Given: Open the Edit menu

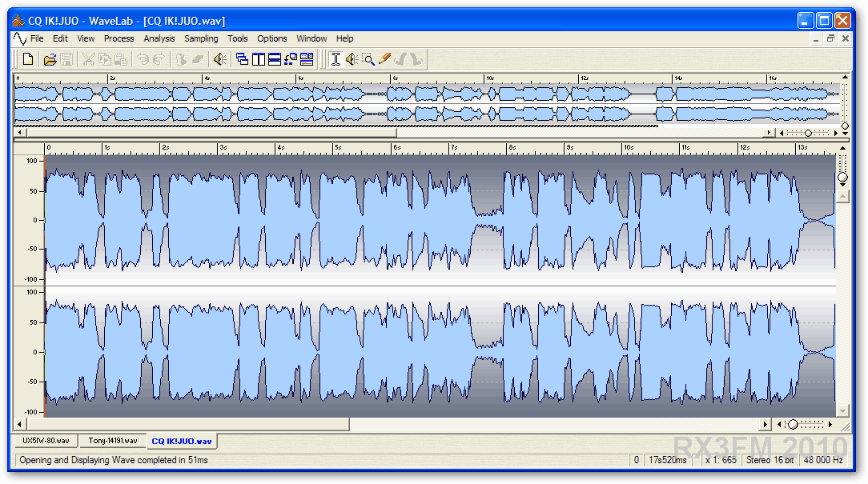Looking at the screenshot, I should point(60,38).
